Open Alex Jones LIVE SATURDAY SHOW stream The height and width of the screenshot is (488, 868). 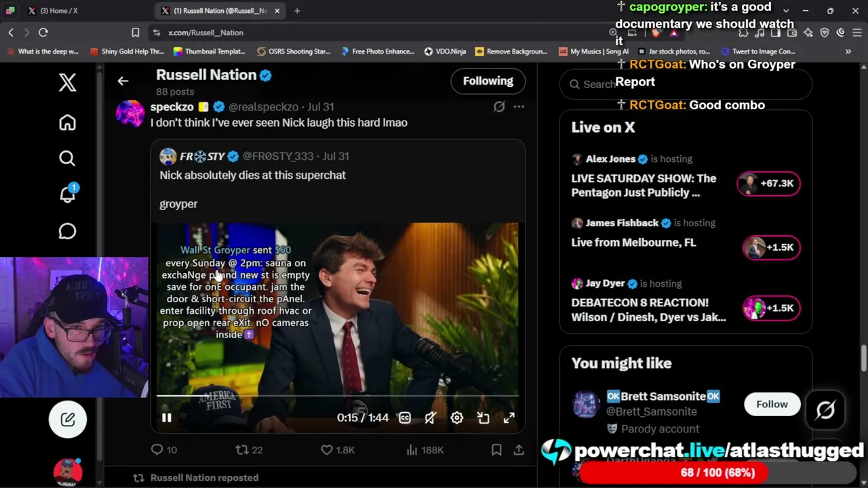click(x=644, y=186)
